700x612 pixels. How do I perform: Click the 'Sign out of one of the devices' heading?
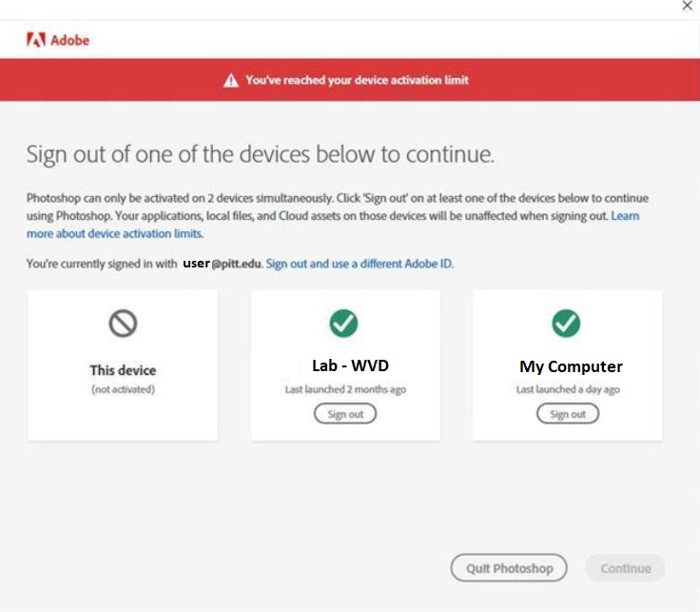click(x=261, y=154)
